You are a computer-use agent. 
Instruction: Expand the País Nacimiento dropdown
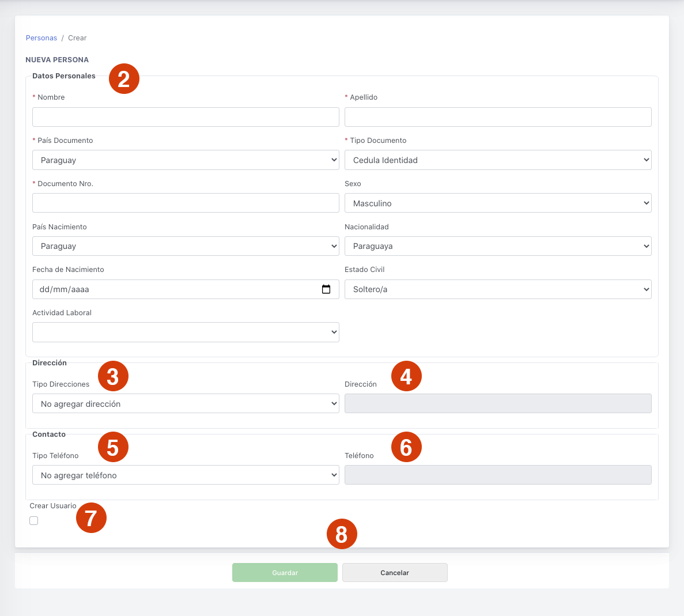[x=186, y=246]
